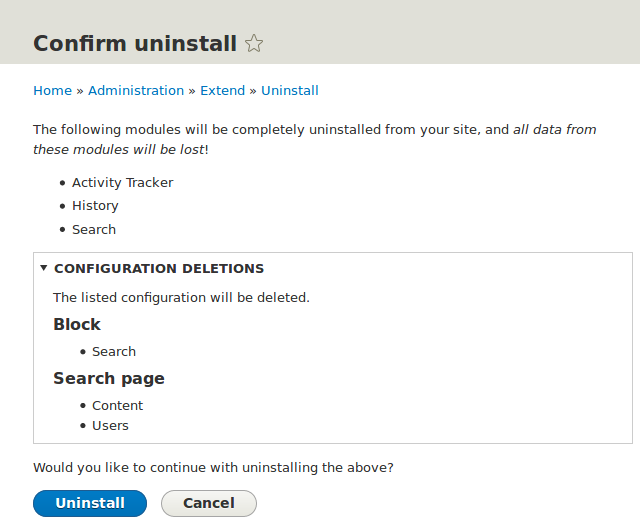Click Search in the modules list

coord(94,229)
